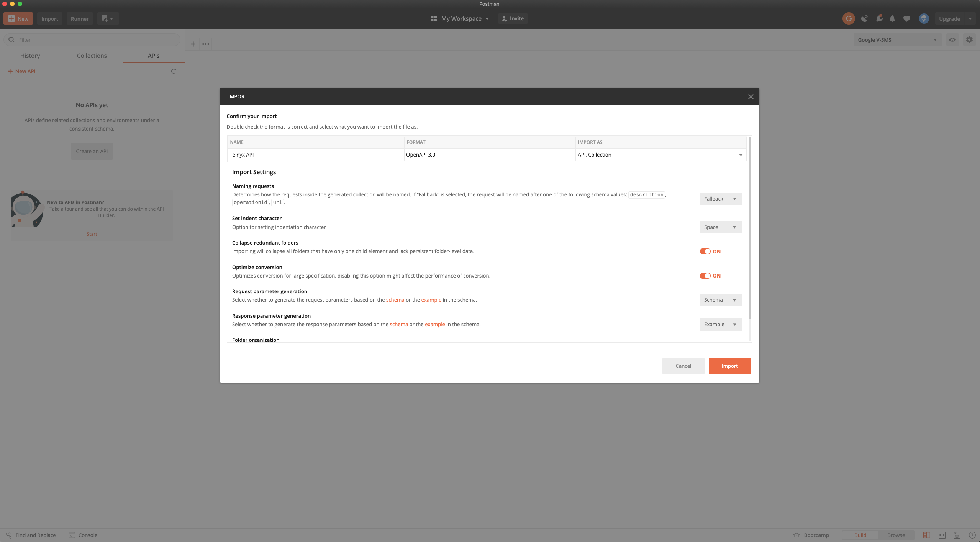The width and height of the screenshot is (980, 542).
Task: Open the user avatar menu
Action: coord(924,18)
